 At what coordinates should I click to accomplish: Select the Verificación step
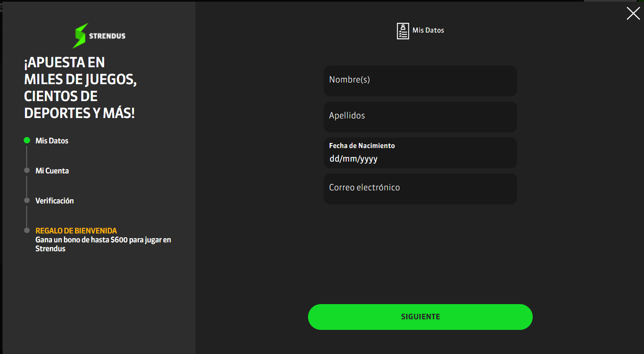pyautogui.click(x=55, y=201)
